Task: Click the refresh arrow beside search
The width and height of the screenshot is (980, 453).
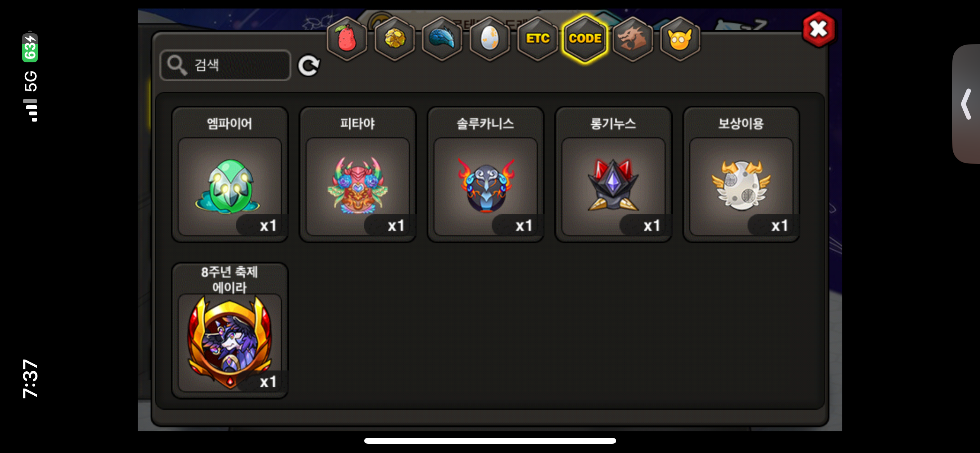Action: [309, 65]
